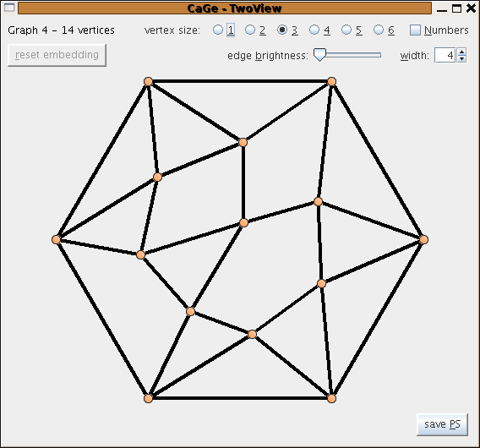The height and width of the screenshot is (448, 480).
Task: Increase width with the up arrow
Action: (461, 52)
